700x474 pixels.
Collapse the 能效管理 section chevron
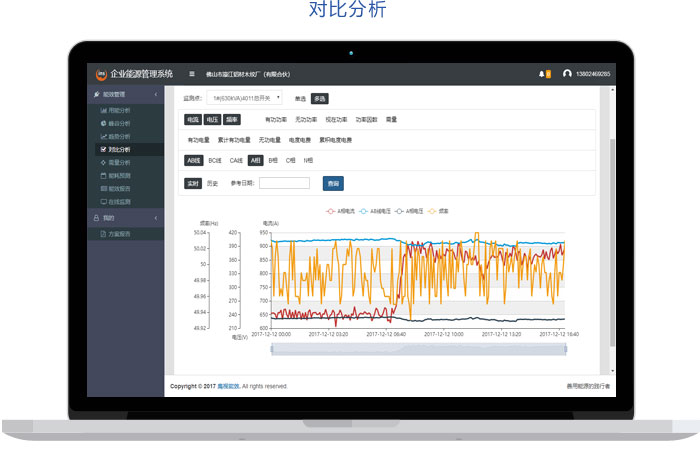pos(156,95)
